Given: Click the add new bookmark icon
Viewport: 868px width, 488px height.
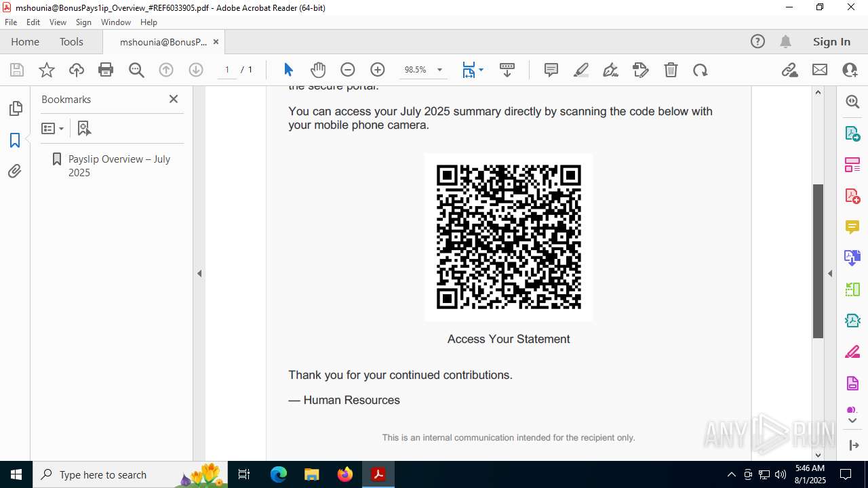Looking at the screenshot, I should click(84, 128).
